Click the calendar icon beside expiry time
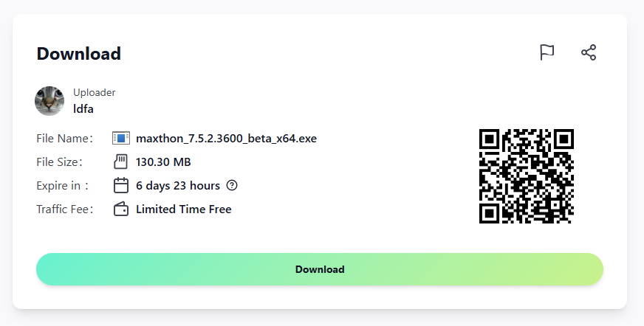Image resolution: width=644 pixels, height=326 pixels. coord(121,185)
